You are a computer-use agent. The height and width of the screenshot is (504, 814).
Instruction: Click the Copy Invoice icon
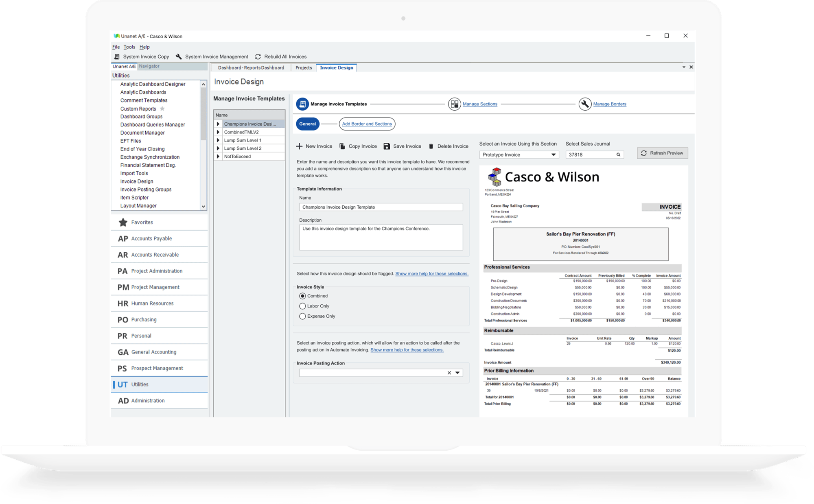[343, 146]
